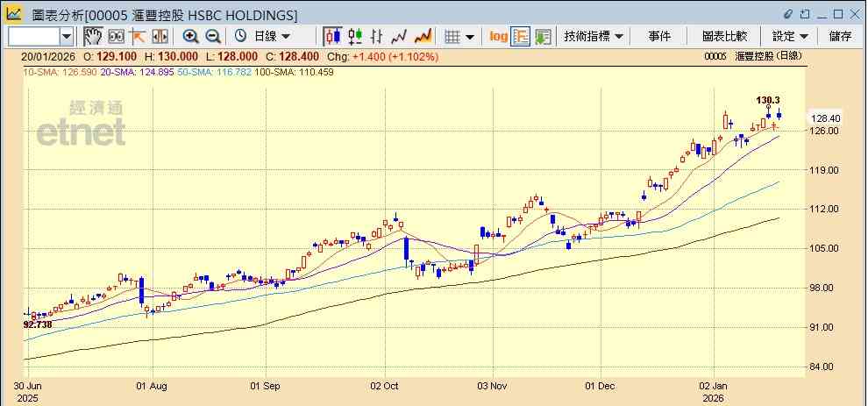Viewport: 868px width, 406px height.
Task: Click the green download arrow icon
Action: pyautogui.click(x=543, y=37)
